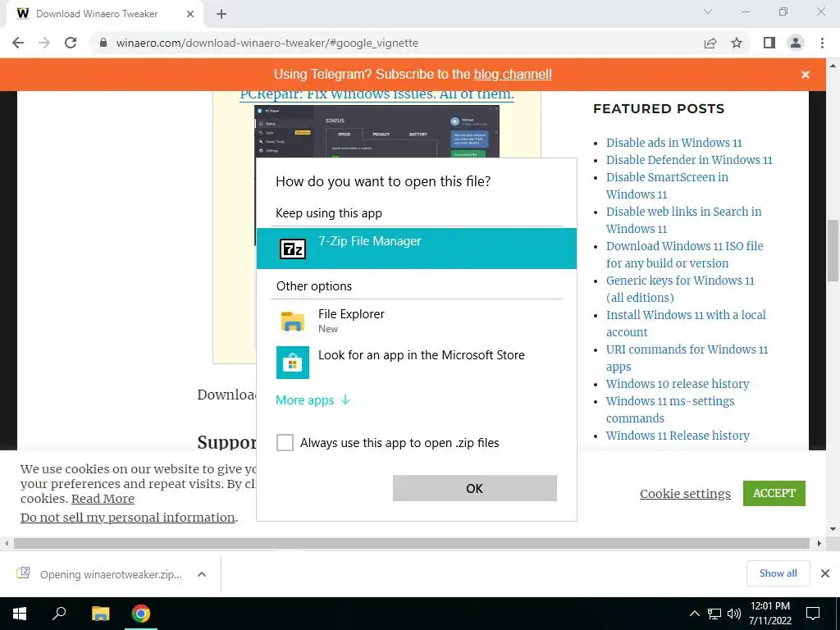View site info lock icon
This screenshot has height=630, width=840.
[x=103, y=43]
